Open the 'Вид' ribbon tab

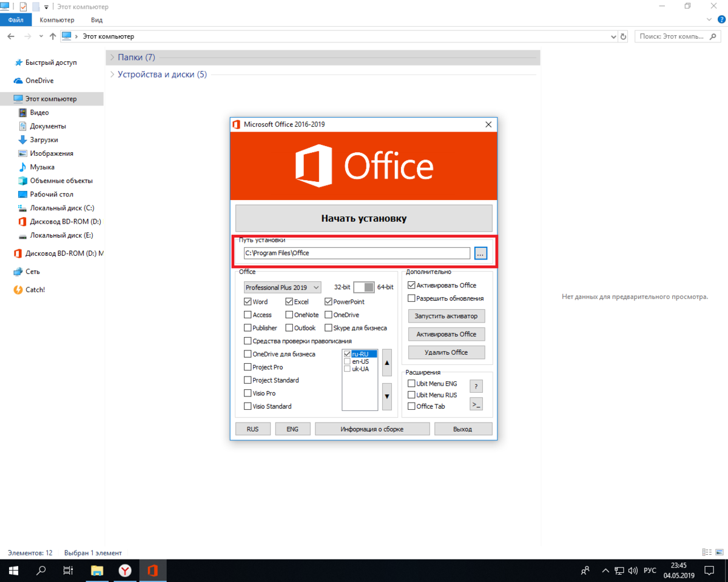[96, 20]
